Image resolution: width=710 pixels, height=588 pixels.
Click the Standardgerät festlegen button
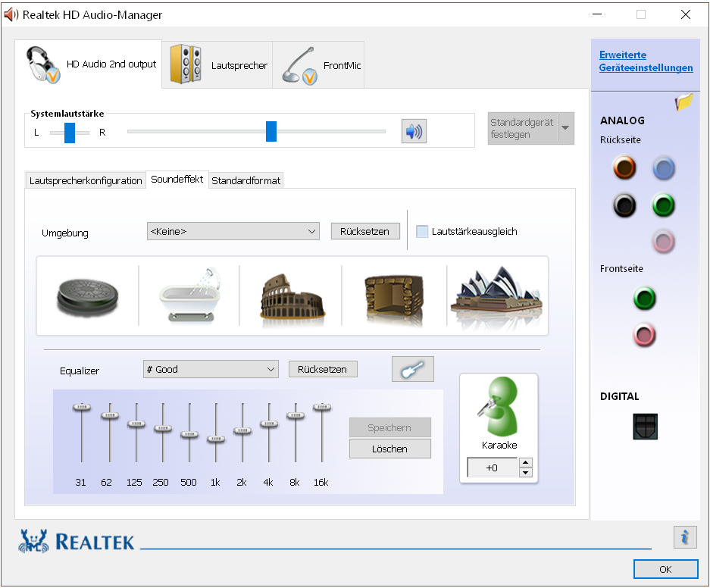click(x=523, y=128)
